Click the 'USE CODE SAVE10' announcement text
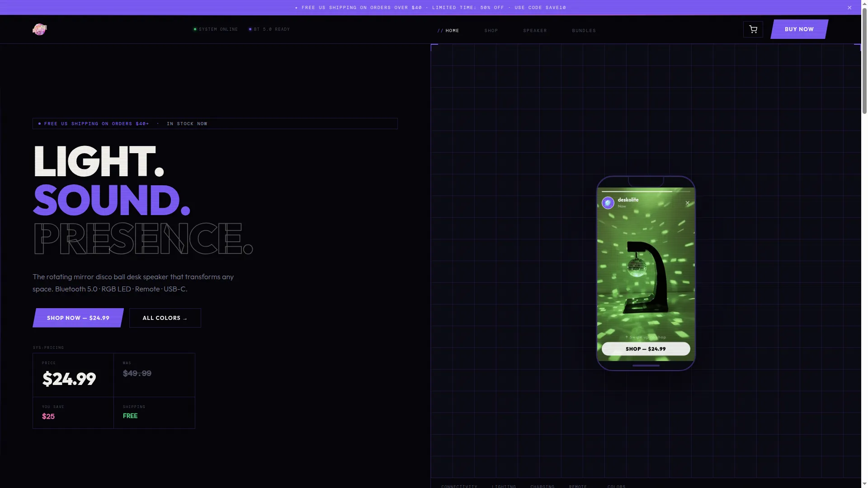Screen dimensions: 868x488 540,8
